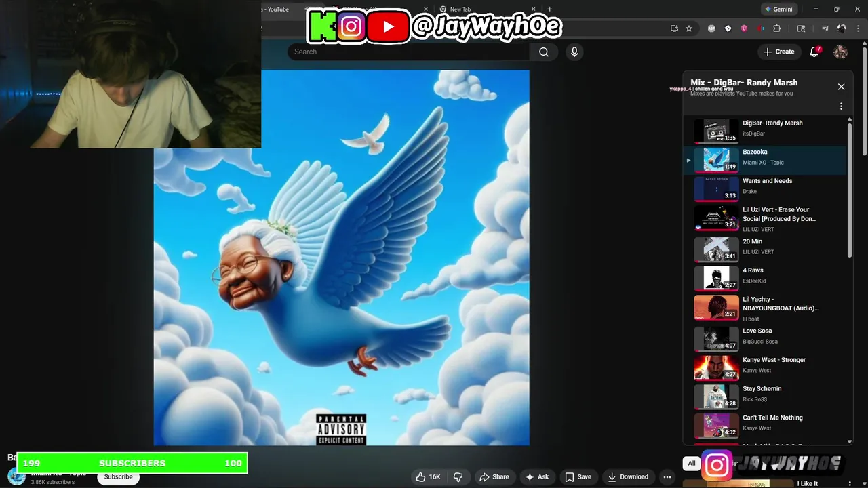Viewport: 868px width, 488px height.
Task: Bookmark this page with the star icon
Action: point(689,28)
